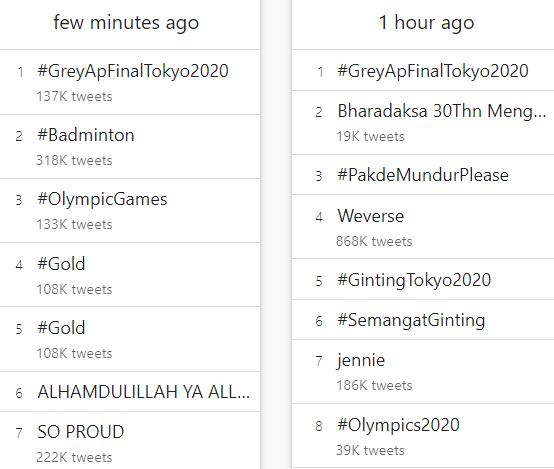The width and height of the screenshot is (554, 469).
Task: Open Bharadaksa 30Thn Meng... trending topic
Action: tap(442, 111)
